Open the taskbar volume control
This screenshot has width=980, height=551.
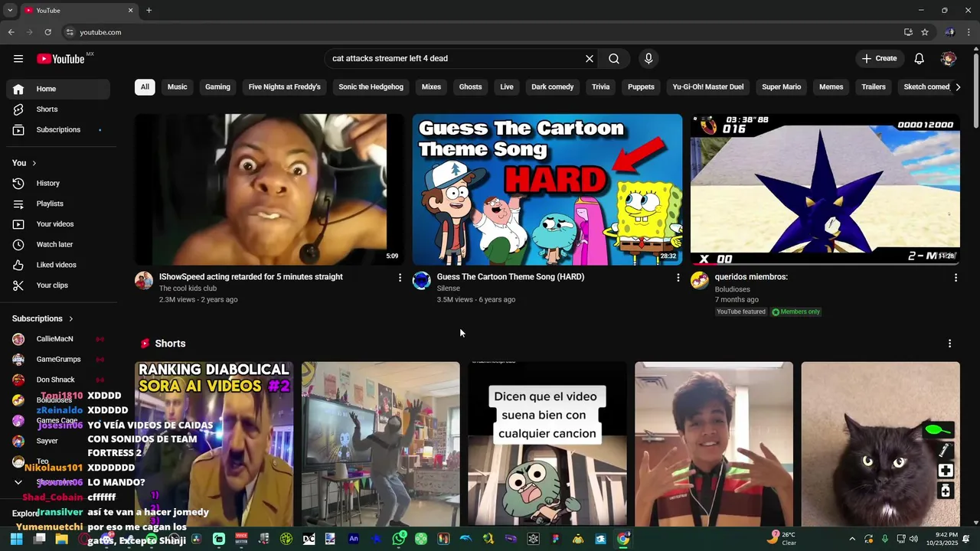(913, 539)
